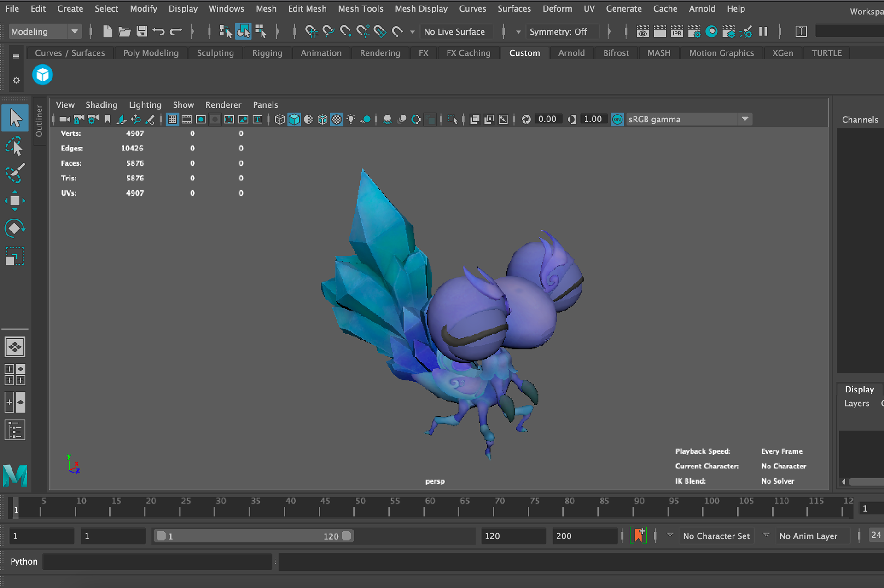
Task: Toggle viewport grid display
Action: click(172, 120)
